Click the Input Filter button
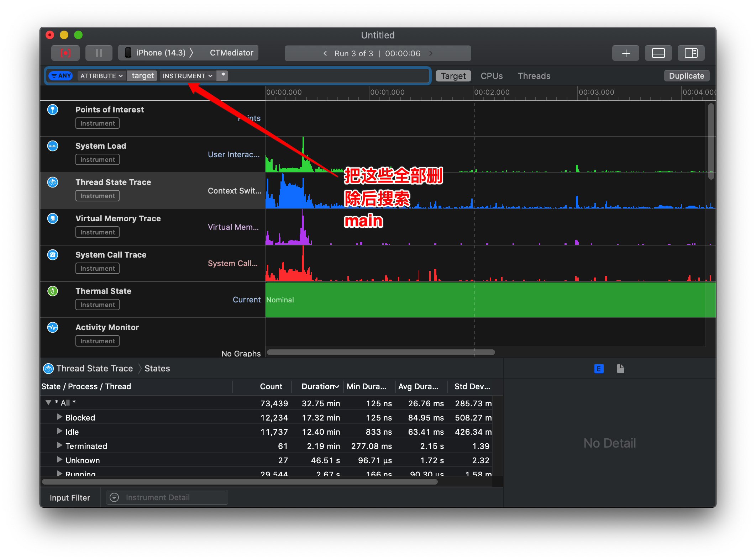The height and width of the screenshot is (560, 756). (70, 498)
